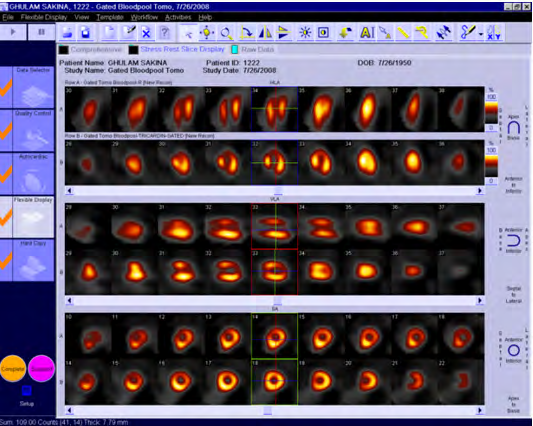The height and width of the screenshot is (426, 533).
Task: Toggle the Autocardiac checkmark
Action: [x=6, y=174]
